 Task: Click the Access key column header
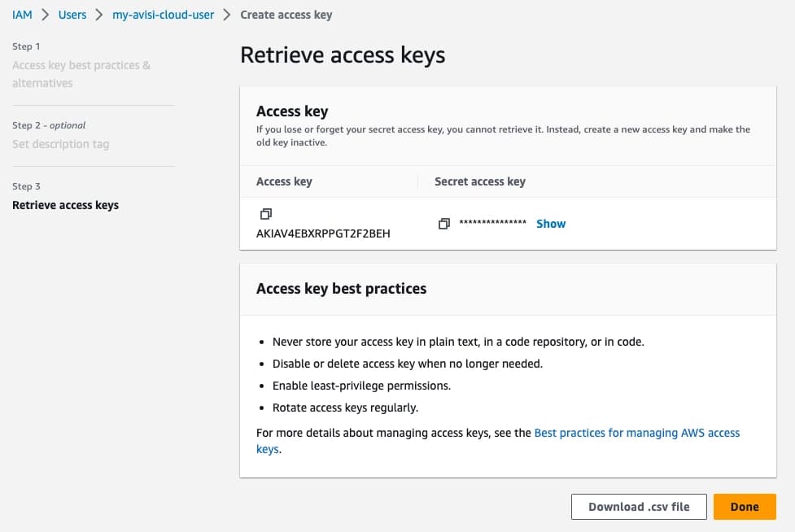[283, 181]
